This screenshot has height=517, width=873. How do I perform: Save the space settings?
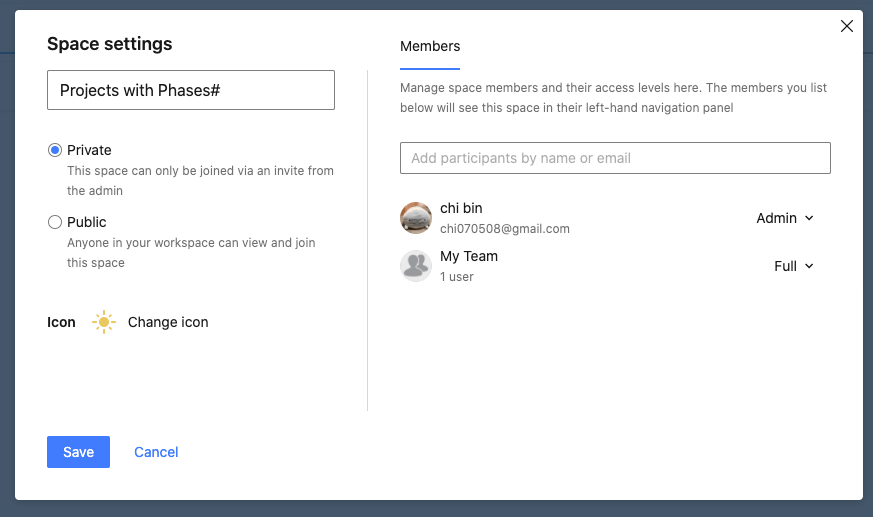(x=79, y=452)
